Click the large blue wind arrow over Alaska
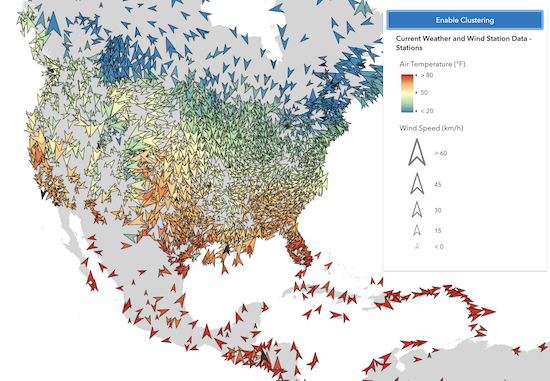 point(54,24)
